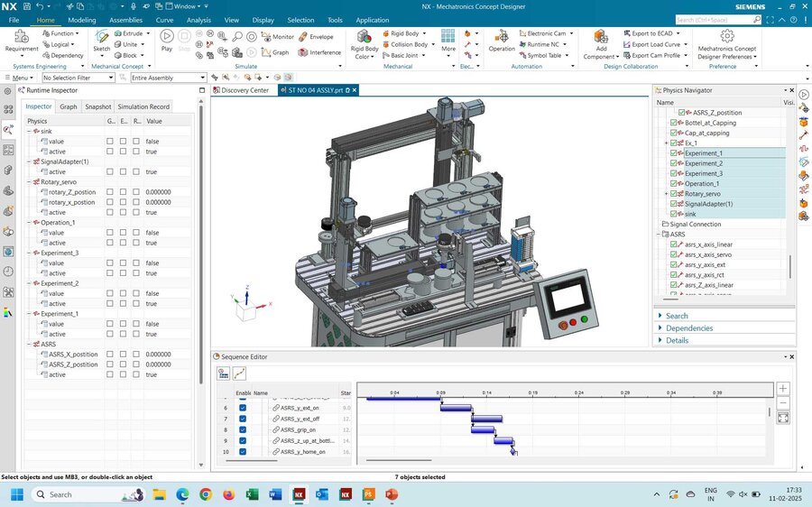Image resolution: width=812 pixels, height=507 pixels.
Task: Open the Symbol Table
Action: click(x=540, y=55)
